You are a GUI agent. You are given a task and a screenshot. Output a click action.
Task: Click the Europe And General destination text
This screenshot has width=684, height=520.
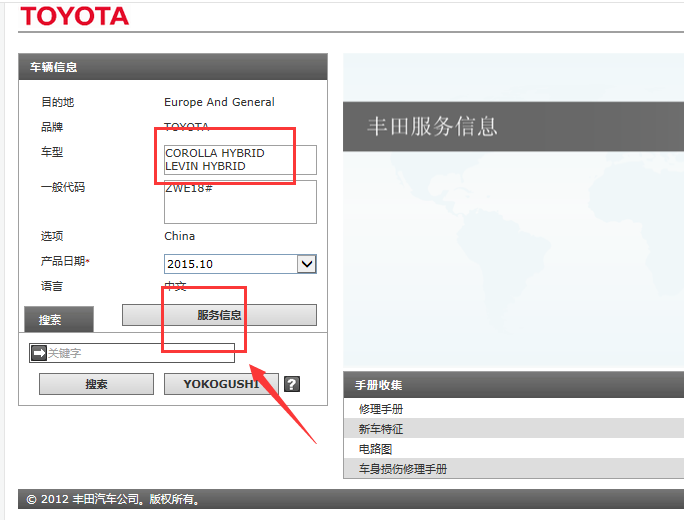pos(219,102)
